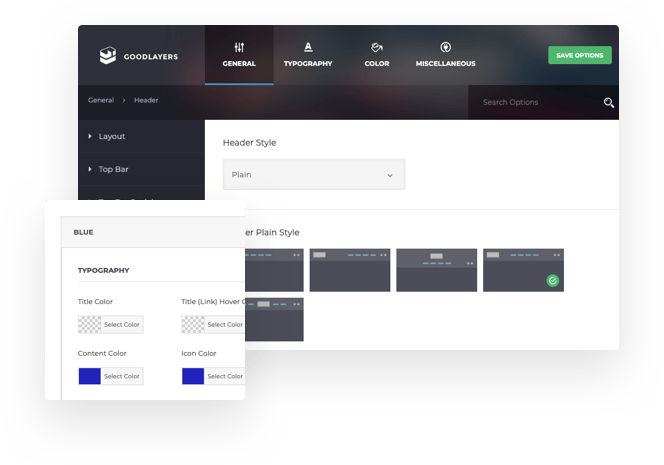
Task: Click the Save Options button
Action: coord(579,55)
